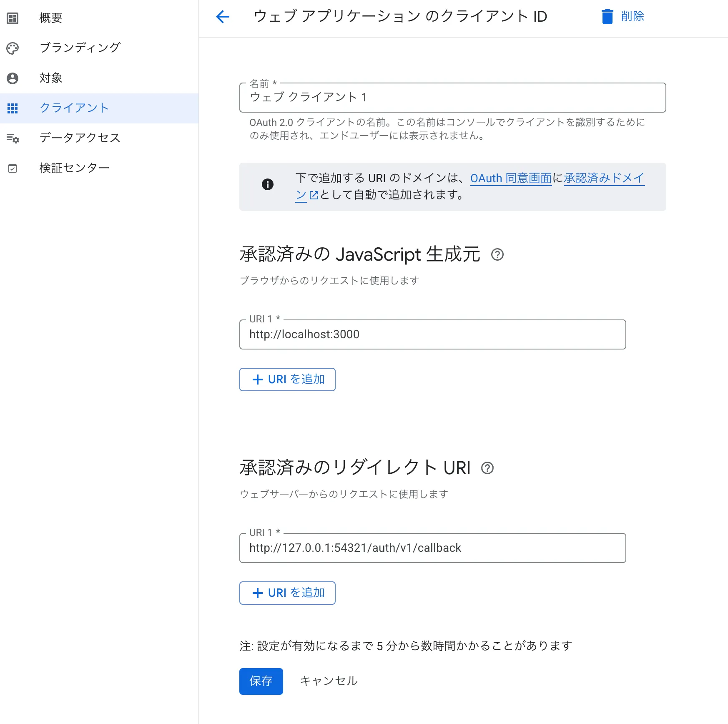The image size is (728, 724).
Task: Click the info icon in the notice banner
Action: click(268, 185)
